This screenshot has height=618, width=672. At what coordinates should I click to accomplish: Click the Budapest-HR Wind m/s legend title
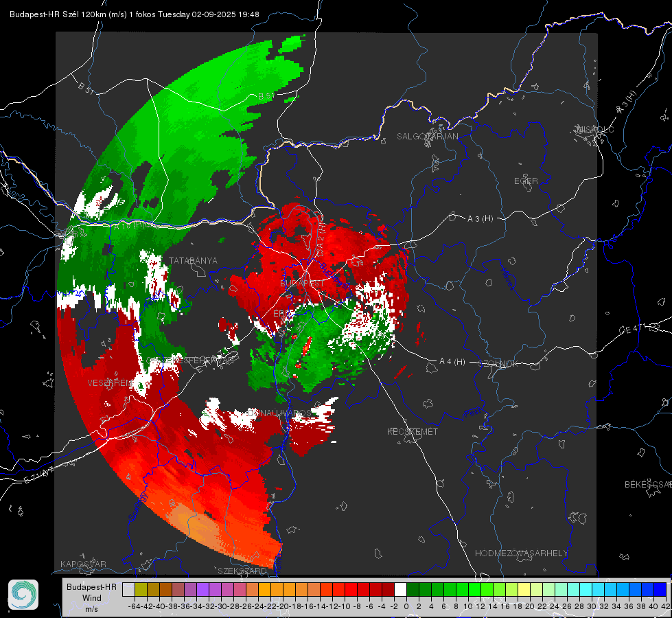[92, 597]
